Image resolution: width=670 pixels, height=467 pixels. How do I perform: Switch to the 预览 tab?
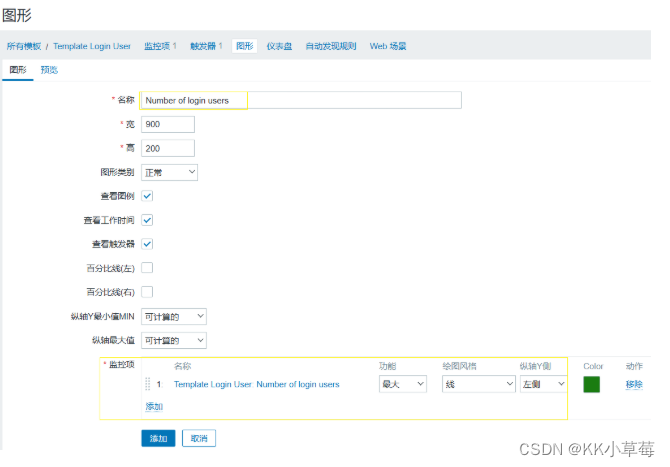click(49, 70)
